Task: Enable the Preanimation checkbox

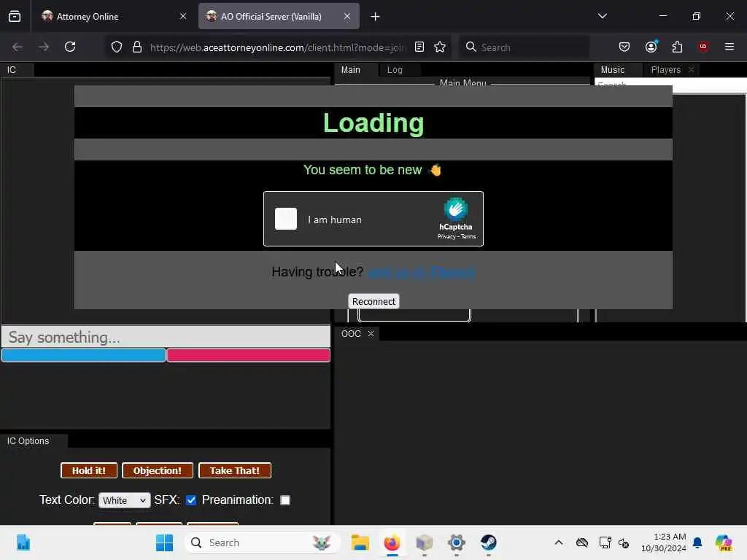Action: [x=285, y=500]
